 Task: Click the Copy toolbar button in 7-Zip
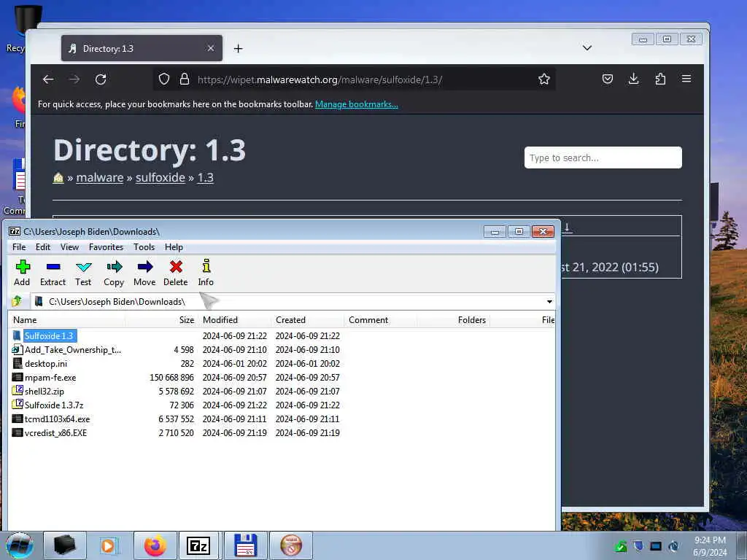pyautogui.click(x=114, y=273)
